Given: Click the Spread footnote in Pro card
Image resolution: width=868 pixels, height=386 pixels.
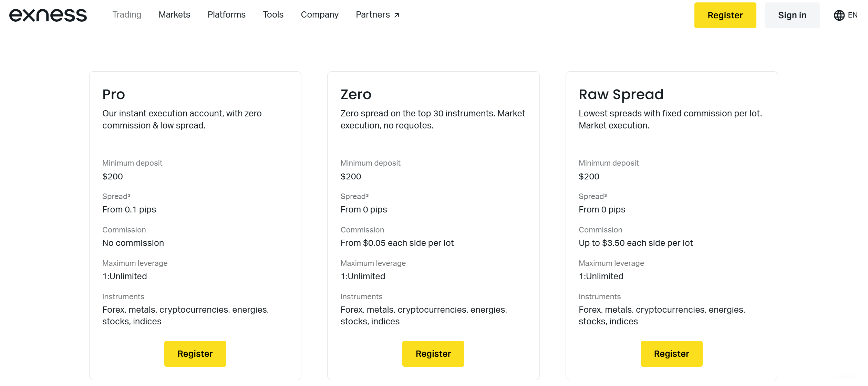Looking at the screenshot, I should pos(129,195).
